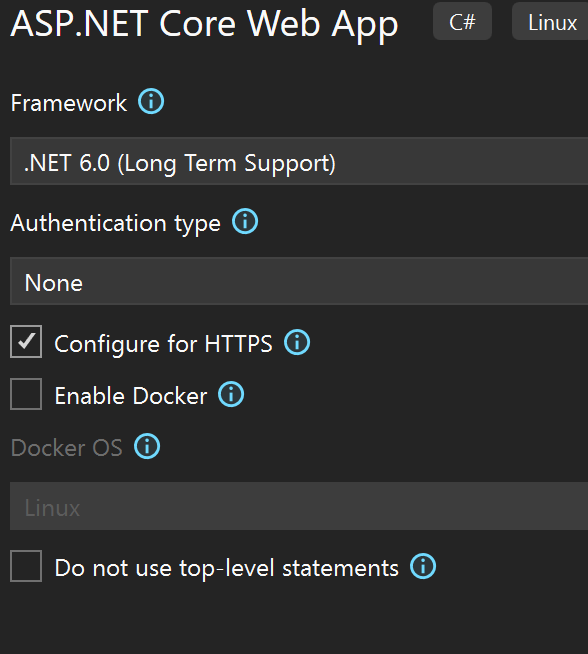Click the info icon beside Authentication type
This screenshot has height=654, width=588.
tap(245, 221)
